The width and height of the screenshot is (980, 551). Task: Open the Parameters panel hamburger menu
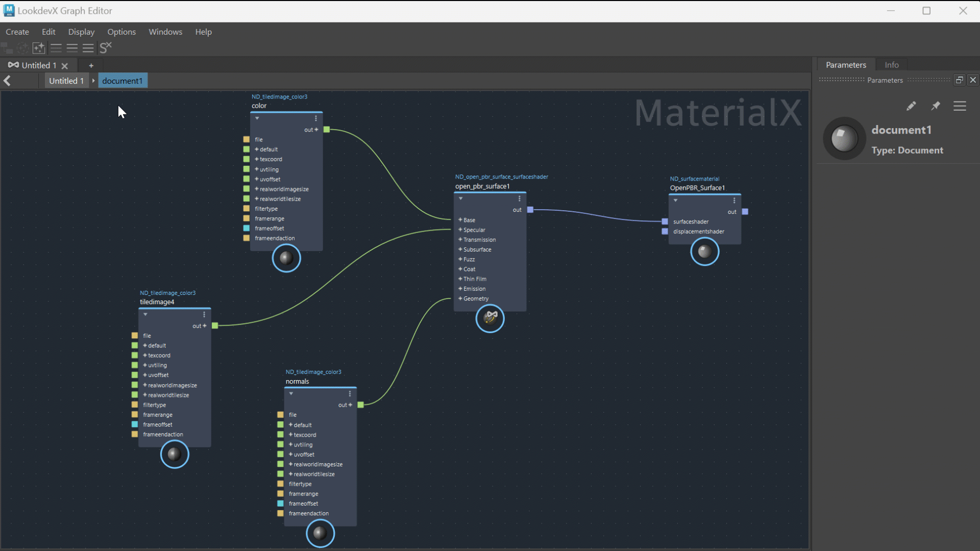click(960, 106)
